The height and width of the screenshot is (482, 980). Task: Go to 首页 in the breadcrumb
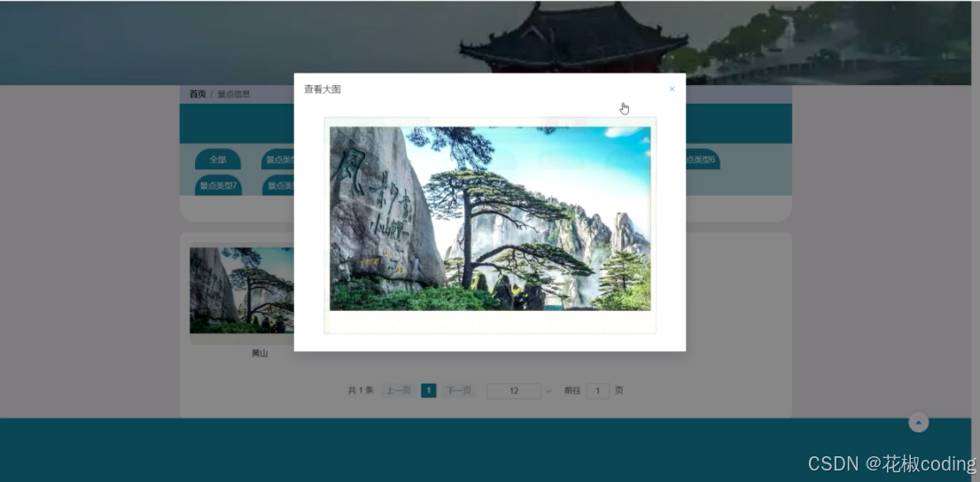click(x=198, y=94)
